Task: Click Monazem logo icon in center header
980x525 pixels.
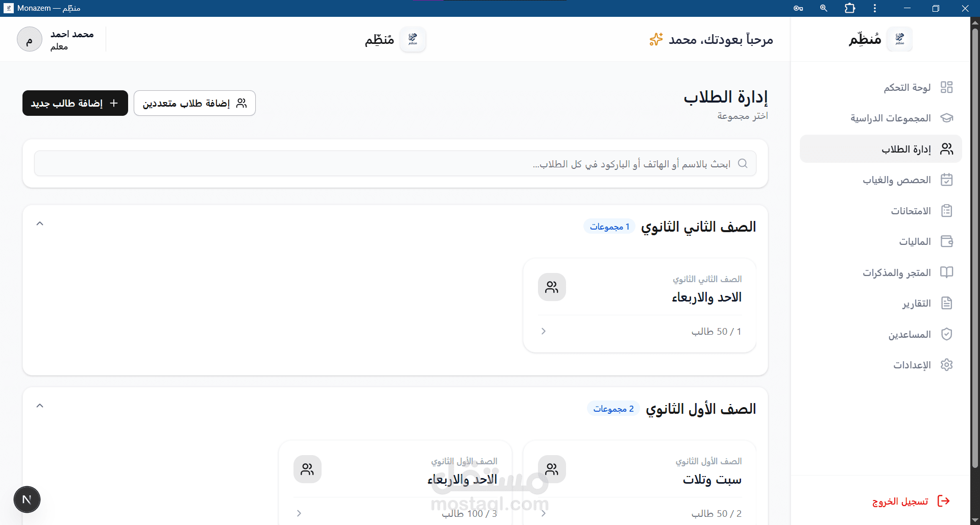Action: pyautogui.click(x=413, y=39)
